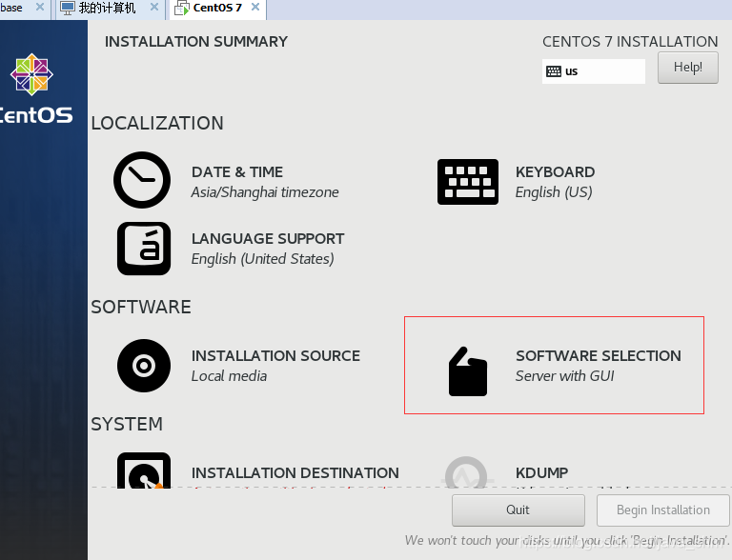This screenshot has width=732, height=560.
Task: Open the Language Support icon
Action: point(144,249)
